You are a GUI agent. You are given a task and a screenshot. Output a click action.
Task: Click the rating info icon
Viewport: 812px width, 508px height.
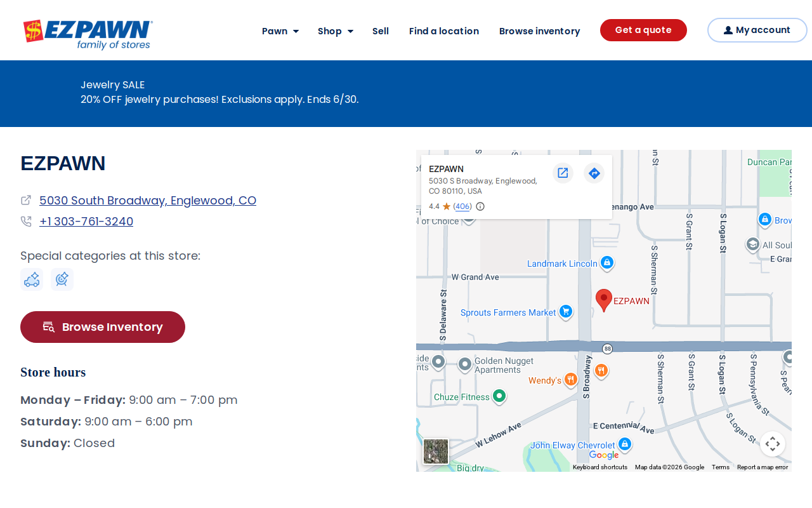[x=480, y=206]
